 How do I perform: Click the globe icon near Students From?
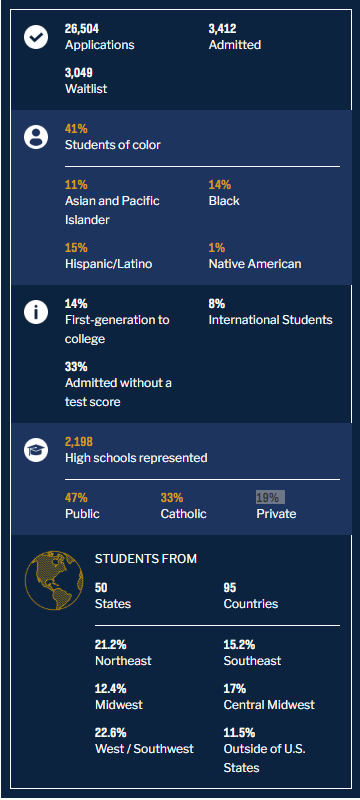(x=54, y=580)
